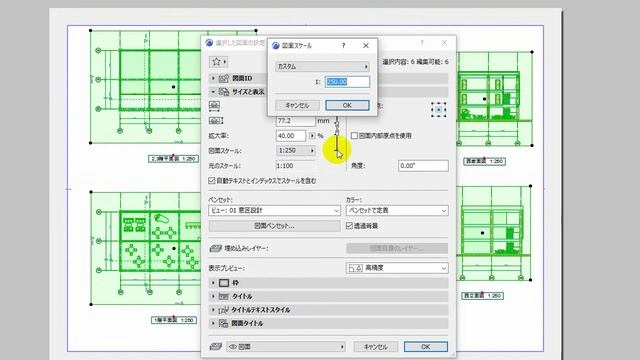Open the ペンセット ビュー: 01 dropdown
Image resolution: width=640 pixels, height=360 pixels.
(x=274, y=210)
